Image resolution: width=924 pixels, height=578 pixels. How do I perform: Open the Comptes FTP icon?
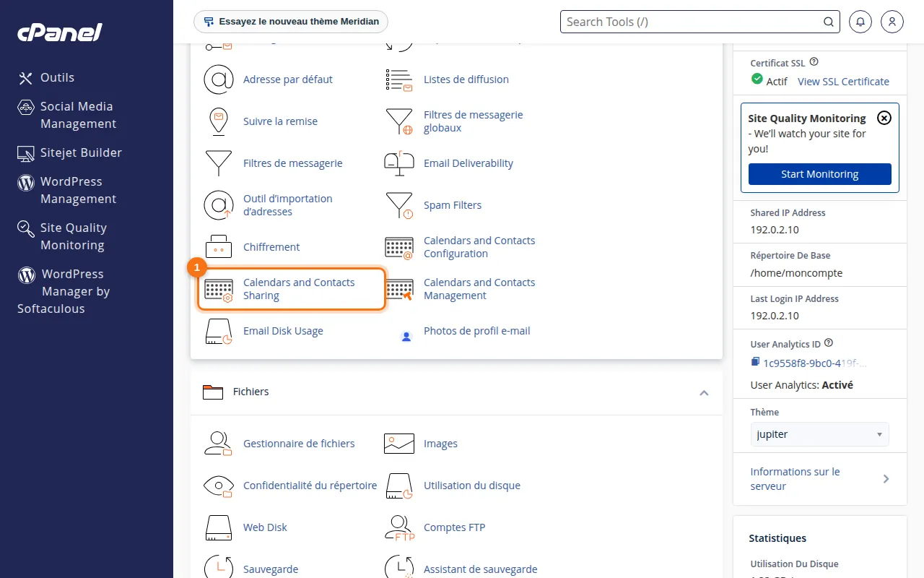coord(399,527)
